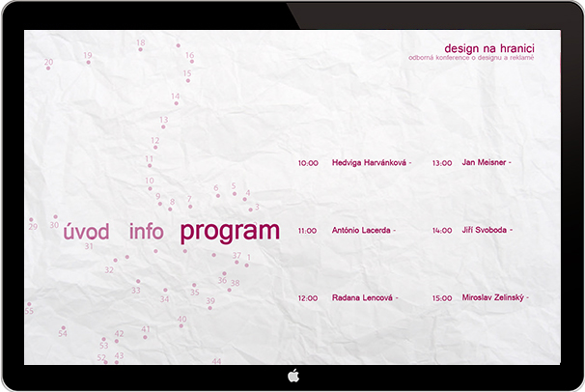Click the 14:00 time slot label

coord(442,231)
